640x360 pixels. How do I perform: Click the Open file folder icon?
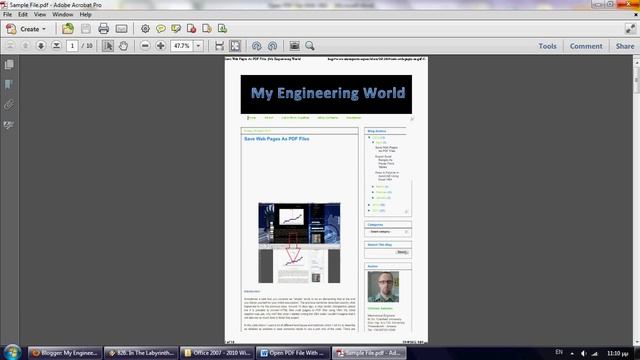68,29
